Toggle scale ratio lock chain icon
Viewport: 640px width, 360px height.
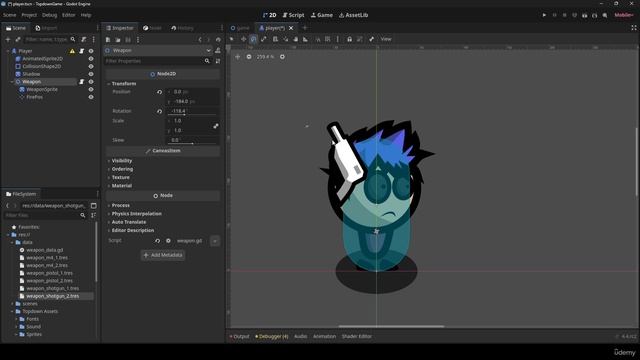point(216,126)
